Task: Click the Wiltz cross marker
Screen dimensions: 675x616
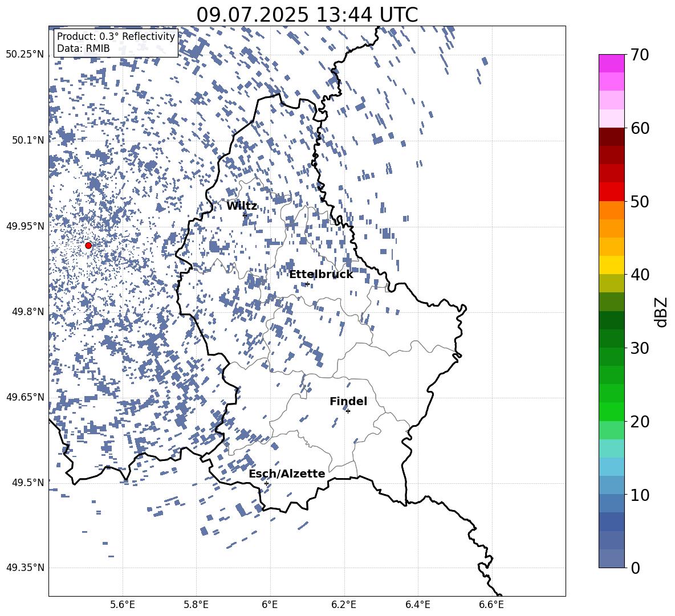Action: [x=245, y=215]
